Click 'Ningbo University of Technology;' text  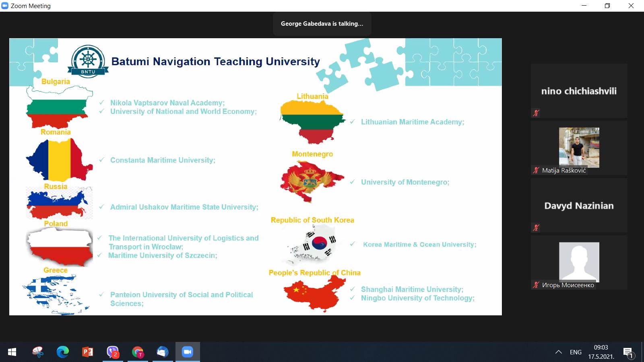click(418, 298)
